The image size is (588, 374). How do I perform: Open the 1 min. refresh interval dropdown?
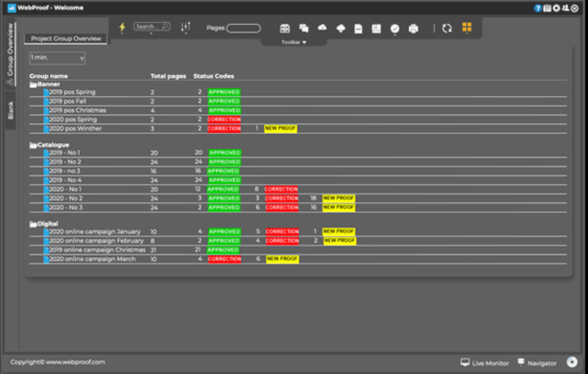57,58
